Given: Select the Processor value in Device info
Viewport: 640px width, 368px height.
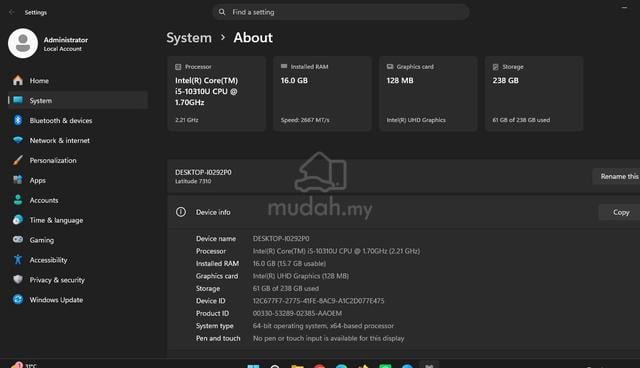Looking at the screenshot, I should (336, 251).
